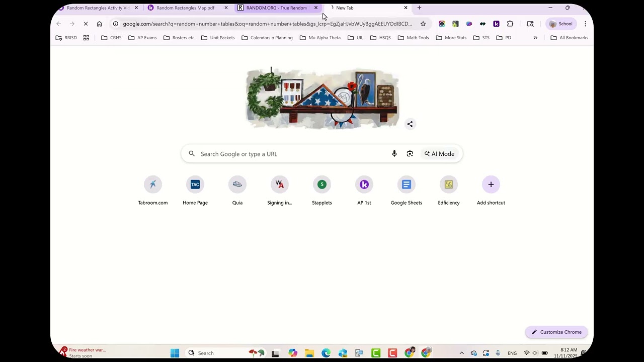
Task: Open the More Stats bookmarks folder
Action: (x=451, y=38)
